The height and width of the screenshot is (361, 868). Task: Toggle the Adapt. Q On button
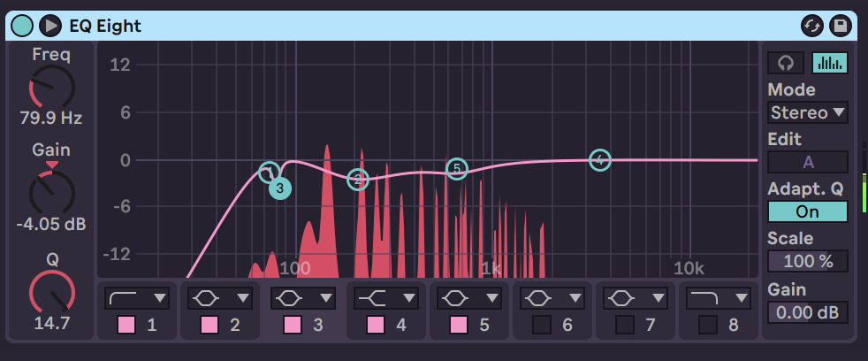click(x=808, y=211)
